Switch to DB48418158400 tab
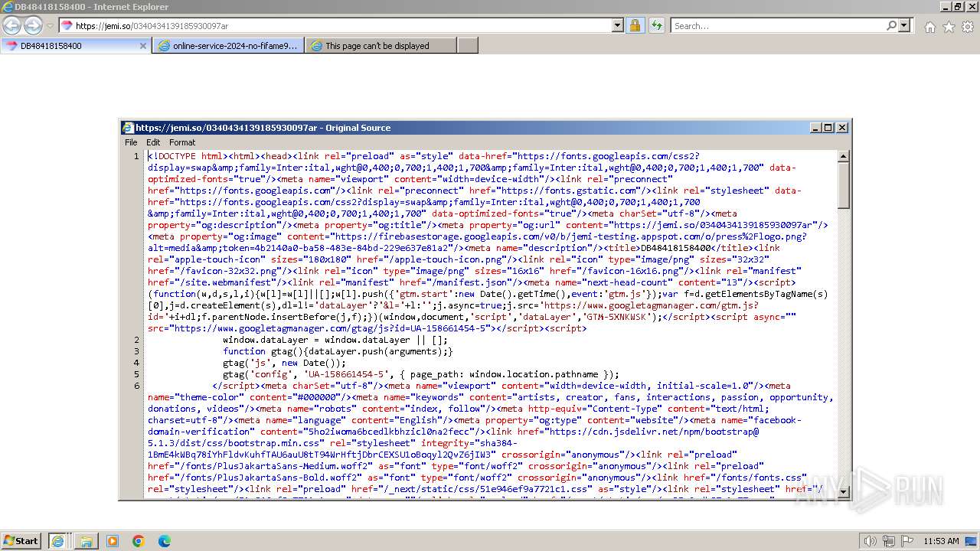980x551 pixels. 75,46
